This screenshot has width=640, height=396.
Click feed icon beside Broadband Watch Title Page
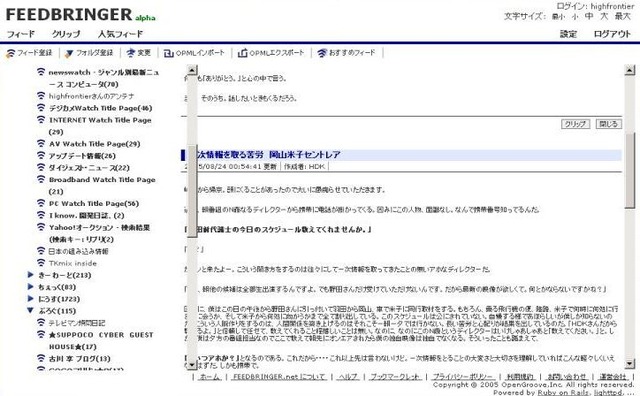41,179
